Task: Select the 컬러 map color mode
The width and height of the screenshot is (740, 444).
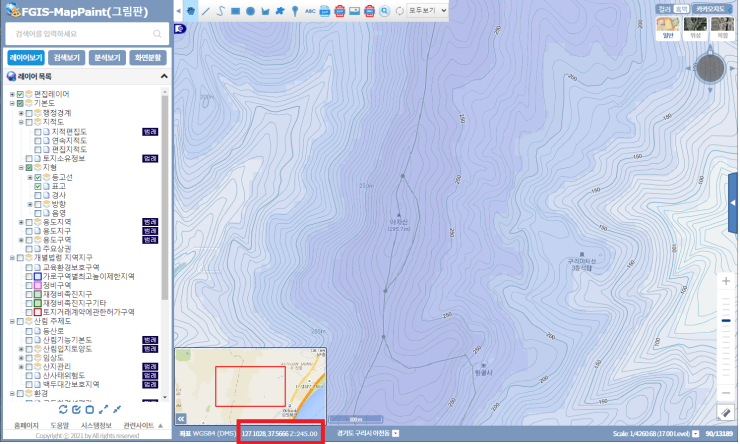Action: point(664,9)
